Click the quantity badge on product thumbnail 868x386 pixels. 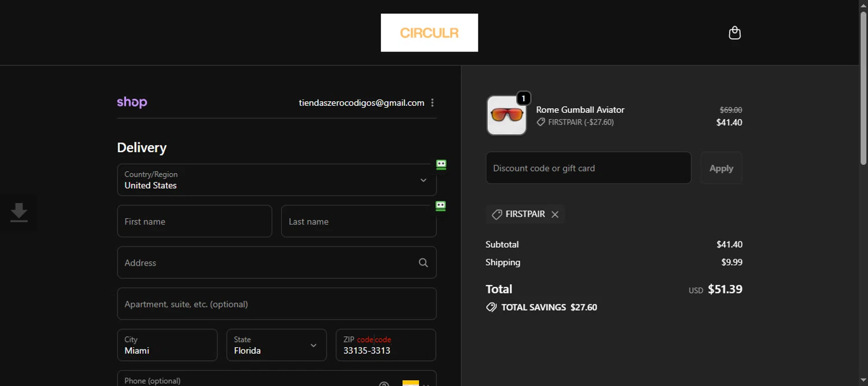pos(523,98)
